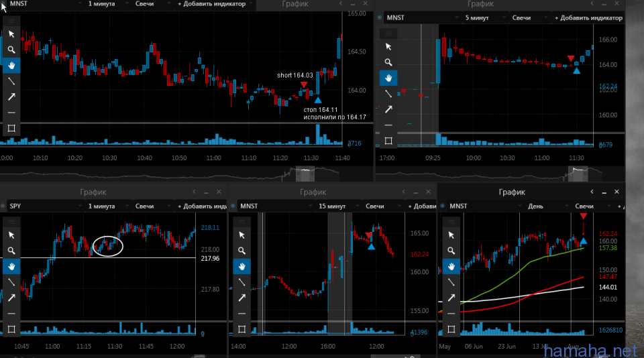Open '15 минут' timeframe dropdown
Screen dimensions: 644x358
tap(337, 206)
